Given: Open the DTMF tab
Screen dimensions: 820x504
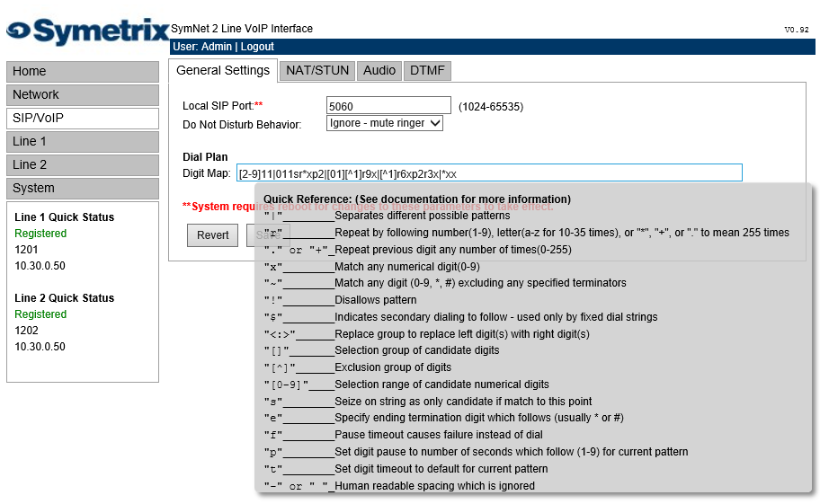Looking at the screenshot, I should 427,70.
